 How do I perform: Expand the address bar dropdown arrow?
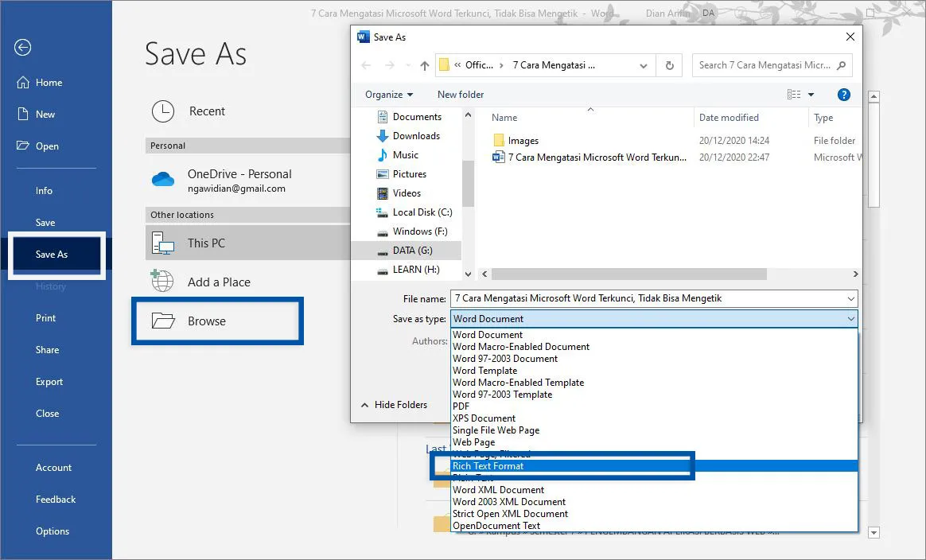tap(643, 65)
